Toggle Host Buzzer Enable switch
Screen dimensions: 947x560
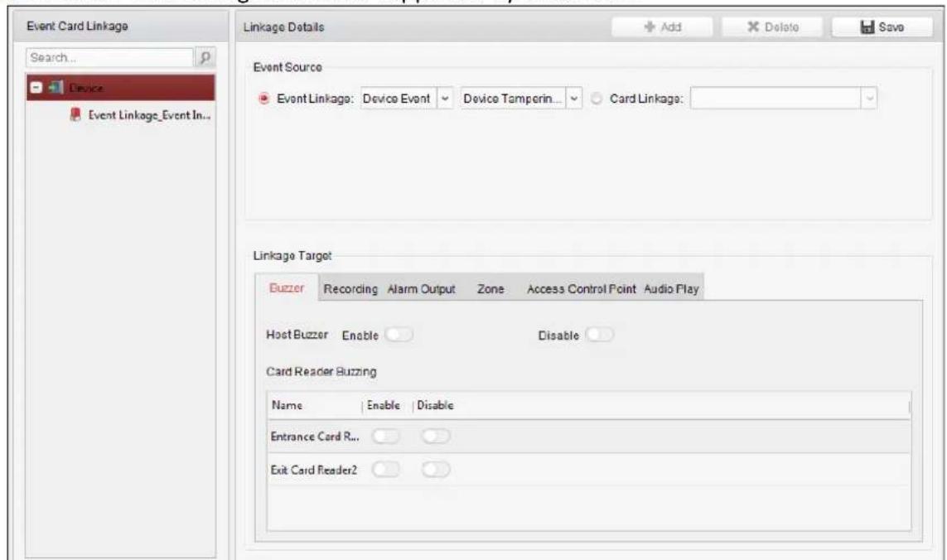click(399, 335)
